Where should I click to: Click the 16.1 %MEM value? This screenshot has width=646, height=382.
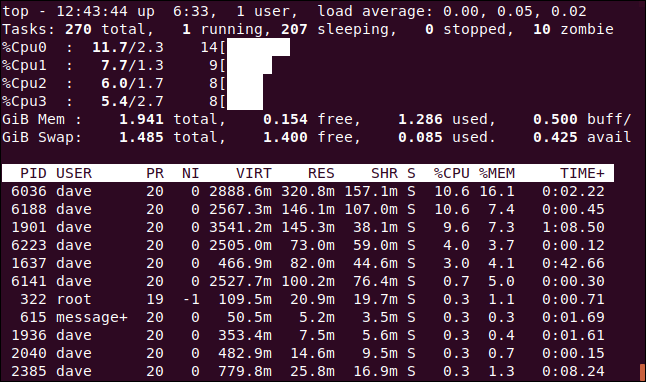point(497,191)
